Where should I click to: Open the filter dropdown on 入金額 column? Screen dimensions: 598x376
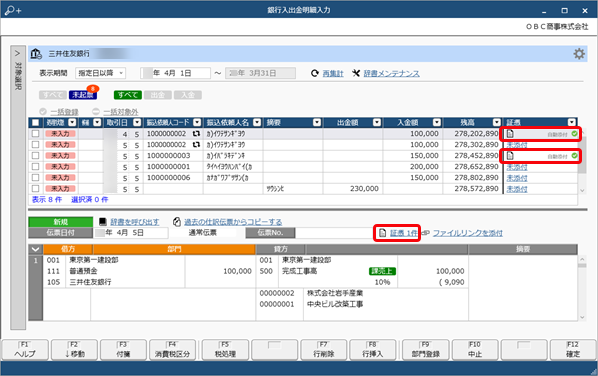(x=437, y=122)
